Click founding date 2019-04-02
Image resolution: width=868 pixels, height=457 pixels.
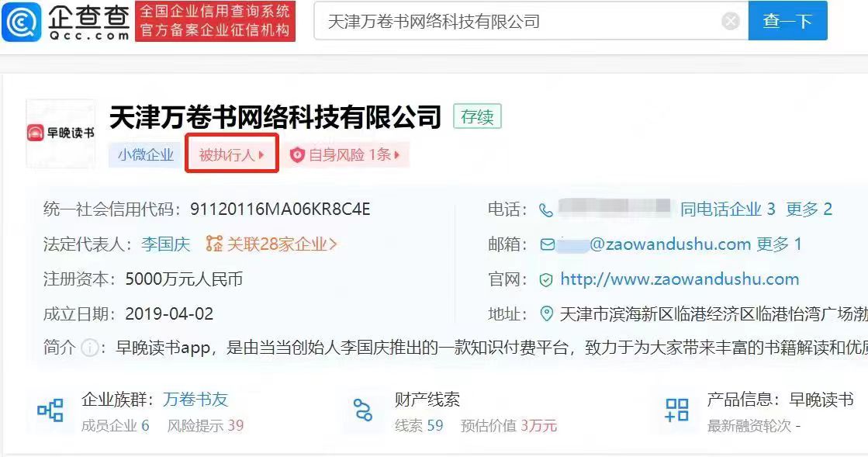pos(169,314)
